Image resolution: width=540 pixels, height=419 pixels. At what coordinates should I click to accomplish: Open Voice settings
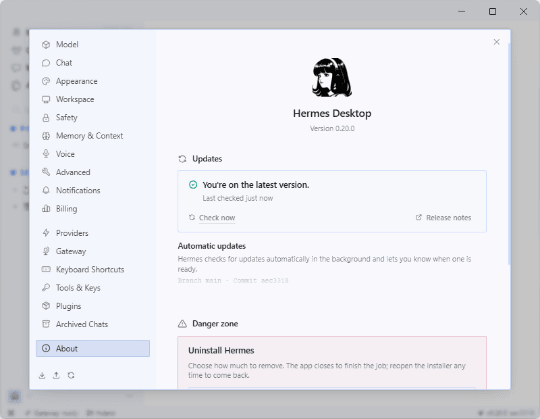pyautogui.click(x=93, y=154)
